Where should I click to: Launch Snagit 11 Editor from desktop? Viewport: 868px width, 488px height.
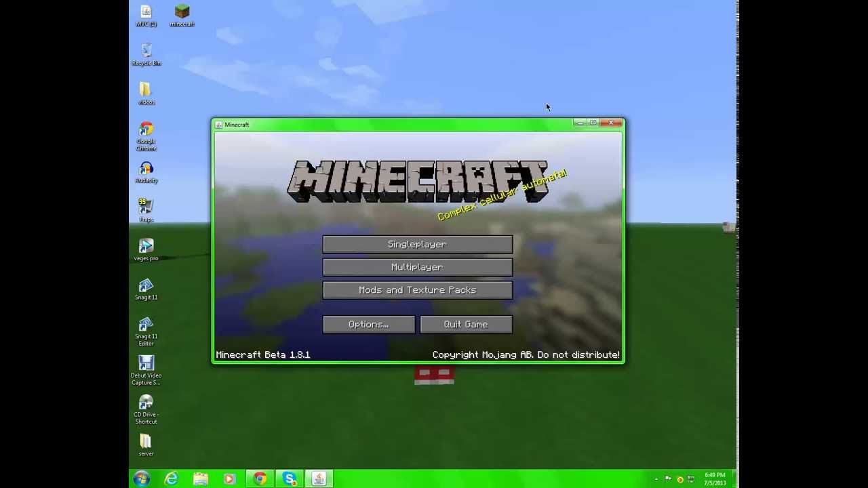[x=146, y=331]
